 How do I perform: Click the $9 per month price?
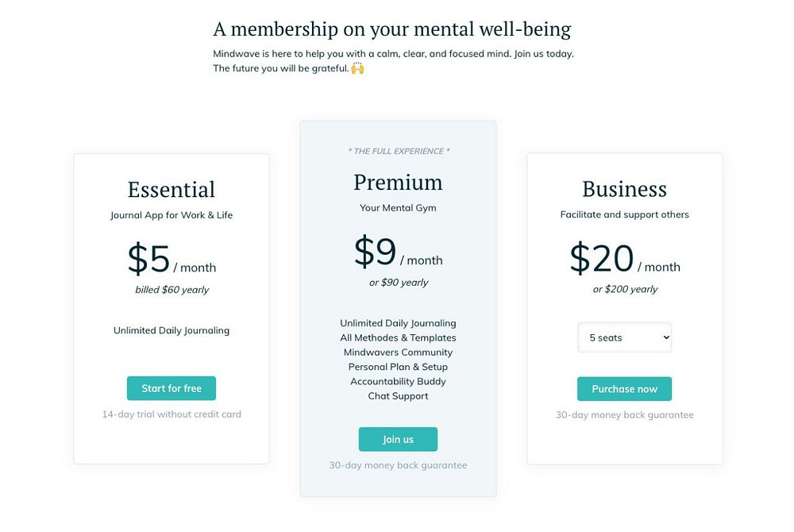pyautogui.click(x=398, y=253)
